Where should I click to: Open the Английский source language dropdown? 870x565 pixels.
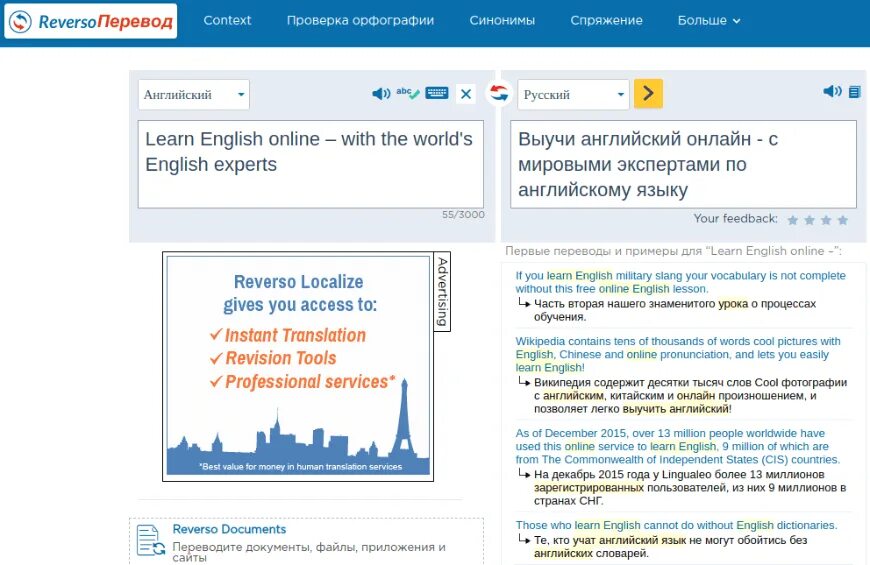coord(194,95)
